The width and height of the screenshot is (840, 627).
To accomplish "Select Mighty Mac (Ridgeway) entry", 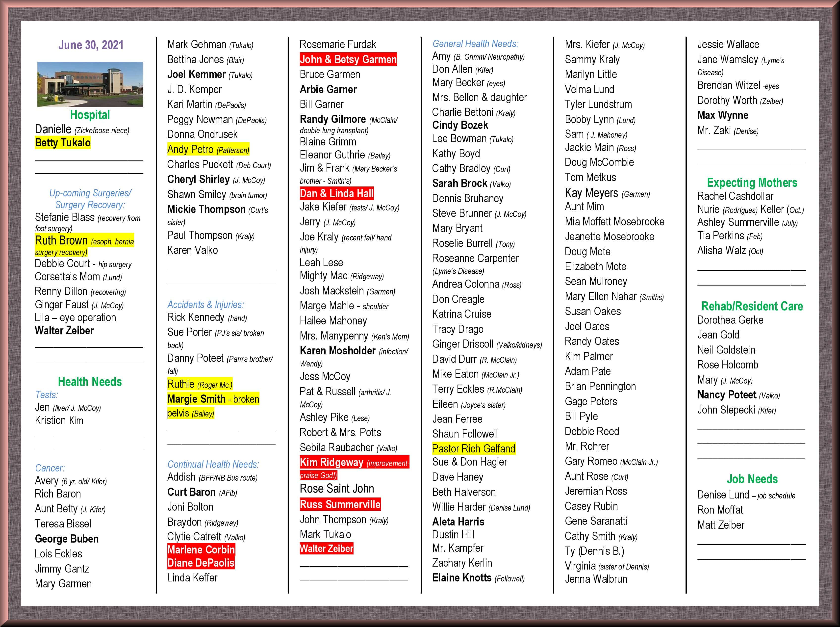I will coord(341,276).
